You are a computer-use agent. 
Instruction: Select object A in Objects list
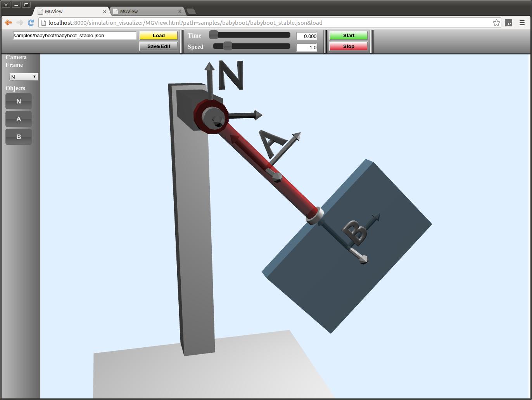click(19, 119)
